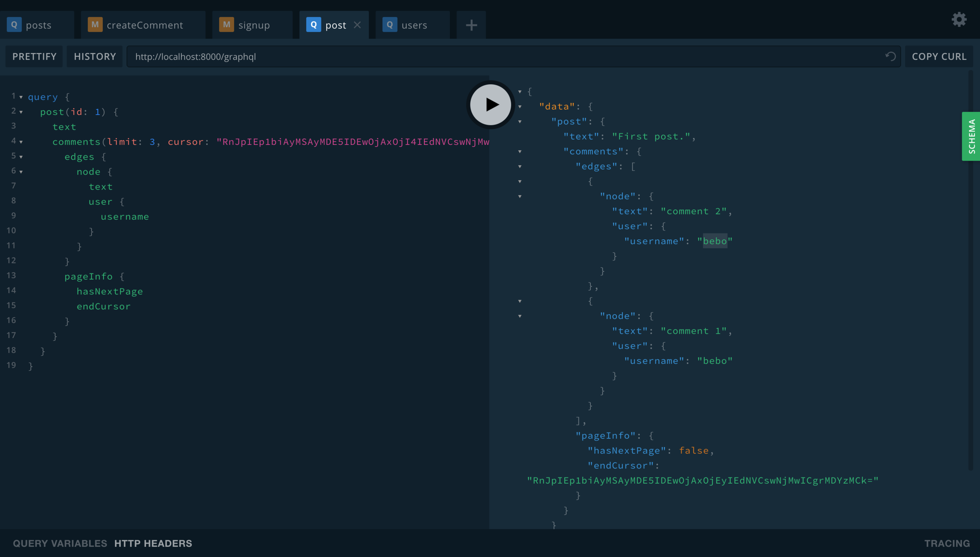Collapse "edges" array in the response
This screenshot has height=557, width=980.
[x=520, y=166]
